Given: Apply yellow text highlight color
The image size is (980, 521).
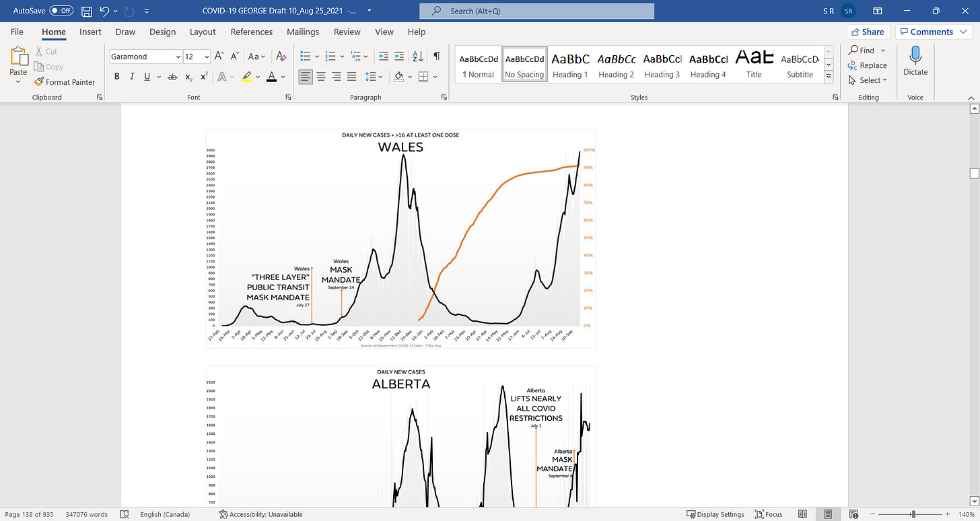Looking at the screenshot, I should 246,77.
